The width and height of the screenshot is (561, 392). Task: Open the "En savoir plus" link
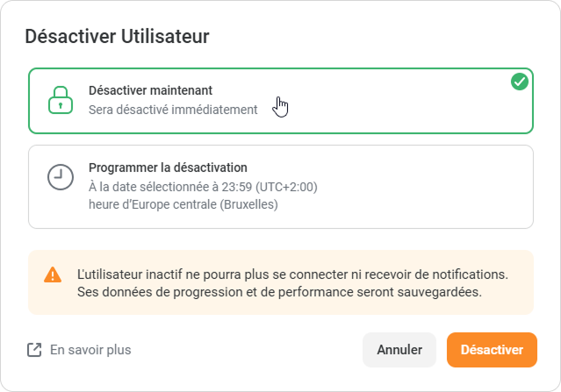coord(90,350)
